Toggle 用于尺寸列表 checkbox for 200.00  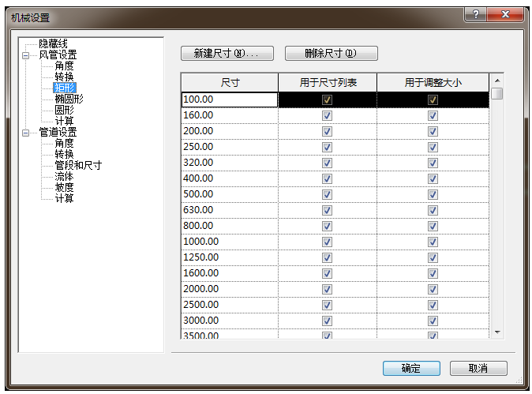[327, 131]
